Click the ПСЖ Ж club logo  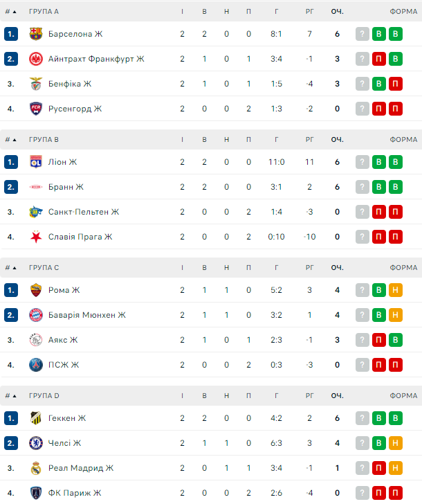click(x=36, y=365)
